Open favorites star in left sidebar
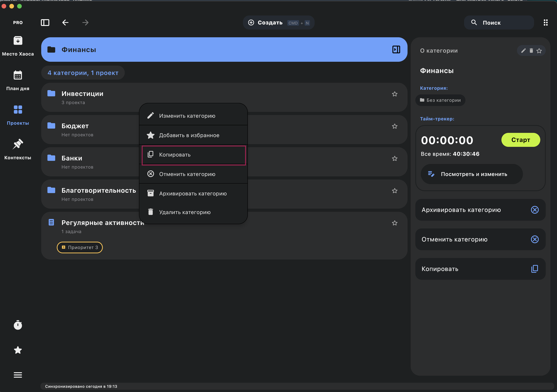Viewport: 557px width, 392px height. pyautogui.click(x=18, y=350)
